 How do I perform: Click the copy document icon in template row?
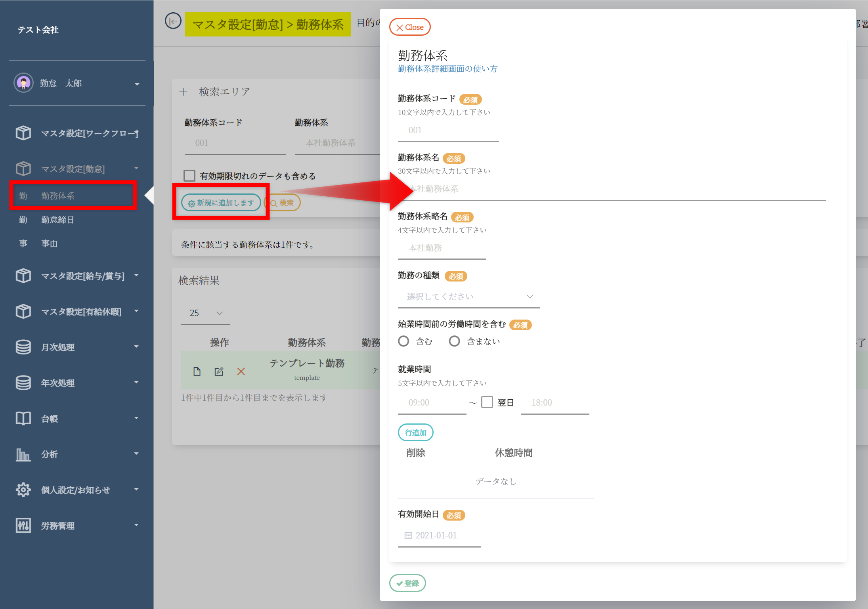(x=197, y=372)
